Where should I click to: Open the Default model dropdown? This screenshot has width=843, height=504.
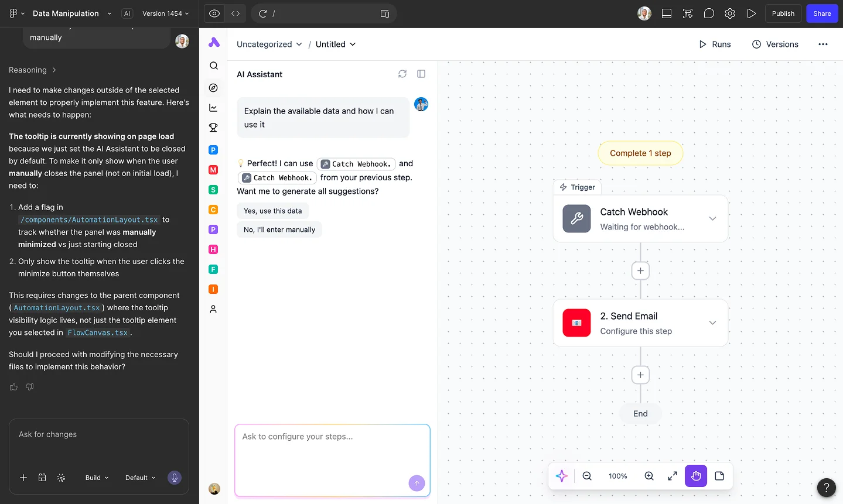(x=140, y=478)
